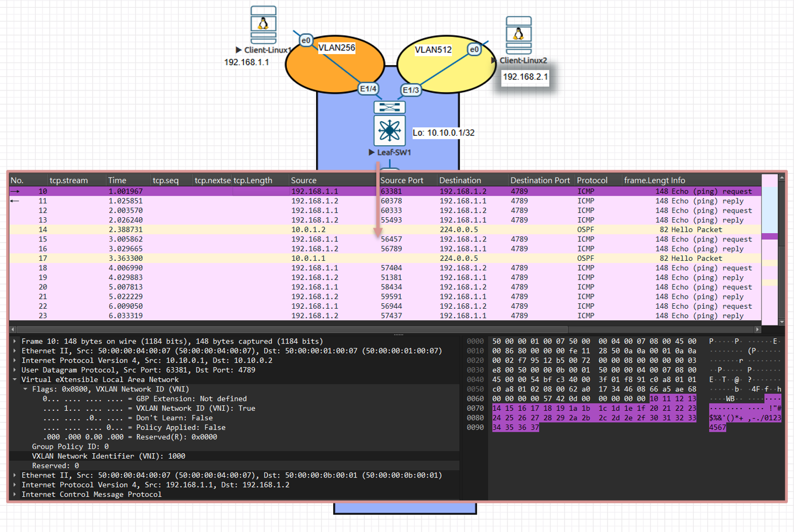Click the Protocol column header
Viewport: 794px width, 532px height.
[x=592, y=180]
